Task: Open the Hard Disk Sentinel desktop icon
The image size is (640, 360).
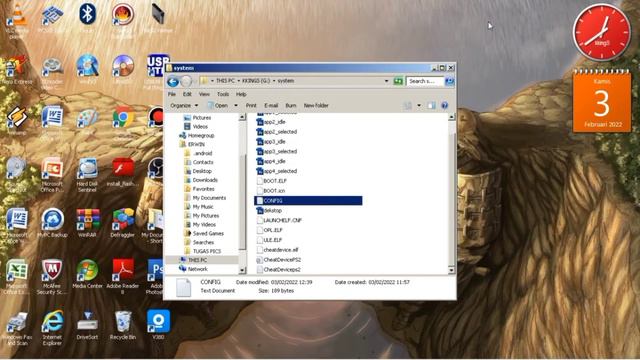Action: (x=87, y=175)
